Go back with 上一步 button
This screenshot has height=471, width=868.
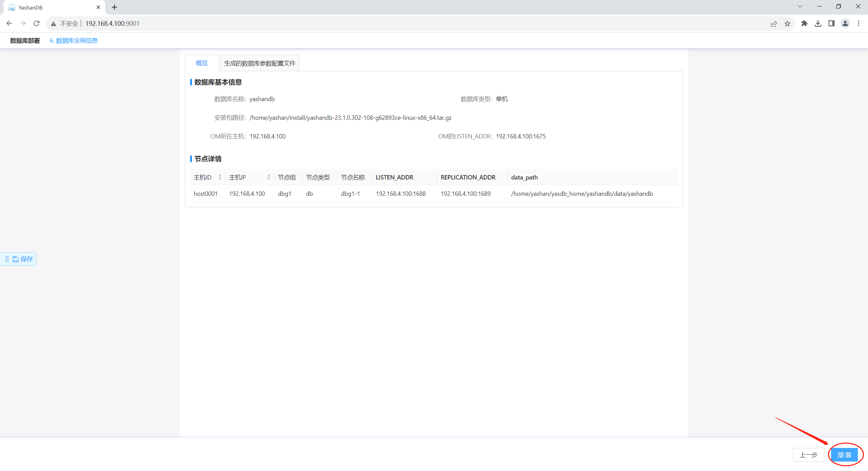tap(809, 455)
